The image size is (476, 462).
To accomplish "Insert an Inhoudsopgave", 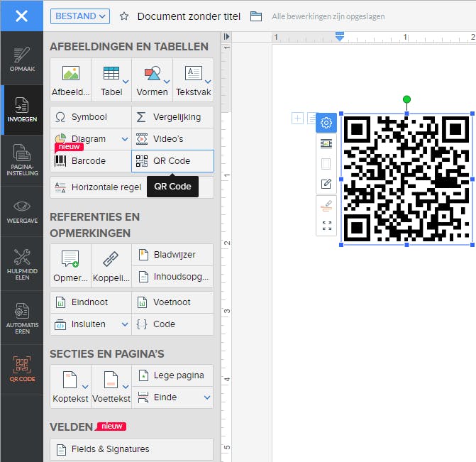I will click(x=172, y=277).
